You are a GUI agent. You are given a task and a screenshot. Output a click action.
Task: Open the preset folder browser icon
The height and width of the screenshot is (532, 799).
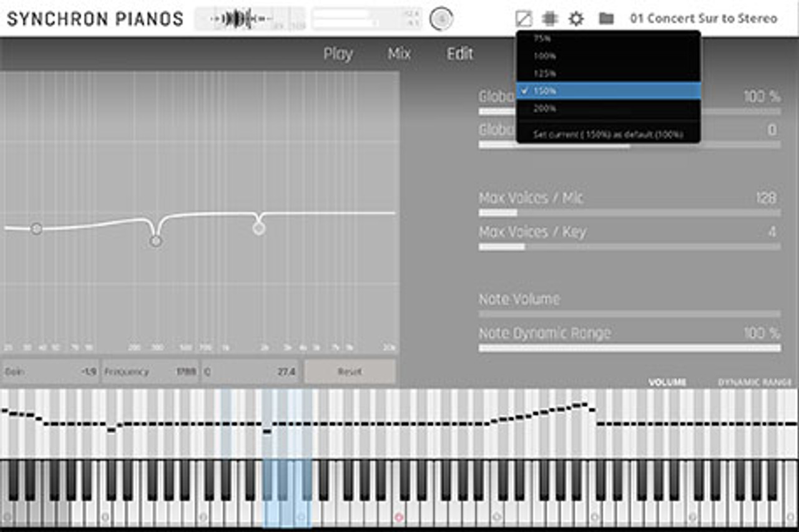click(606, 19)
